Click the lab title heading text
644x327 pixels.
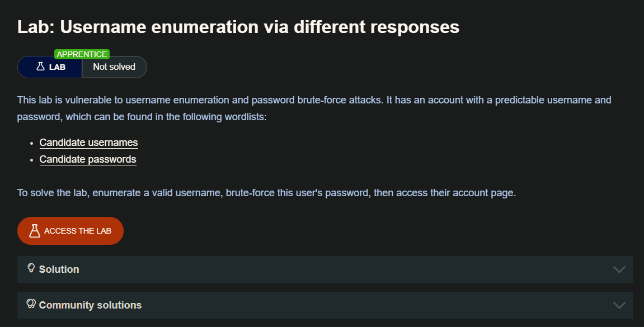tap(238, 27)
